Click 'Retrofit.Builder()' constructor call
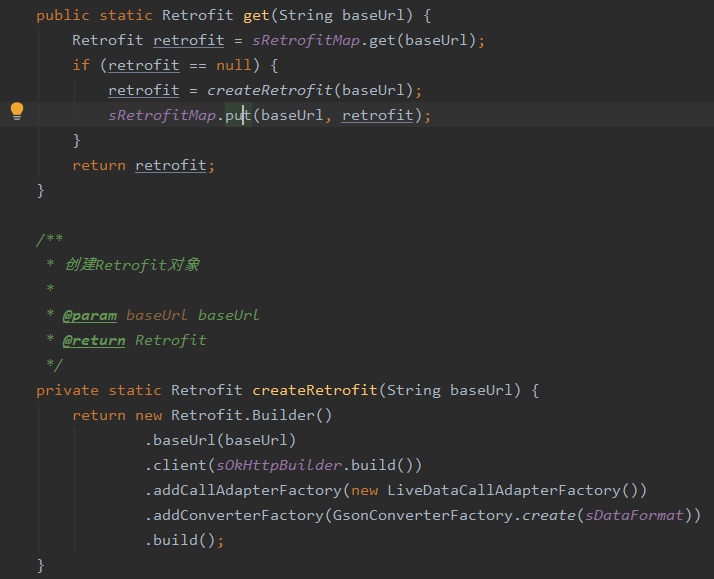 point(251,416)
